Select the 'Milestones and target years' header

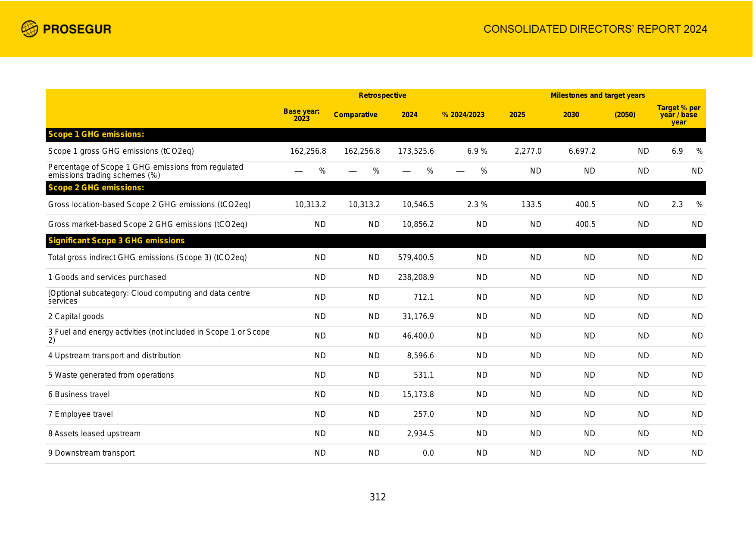click(598, 95)
